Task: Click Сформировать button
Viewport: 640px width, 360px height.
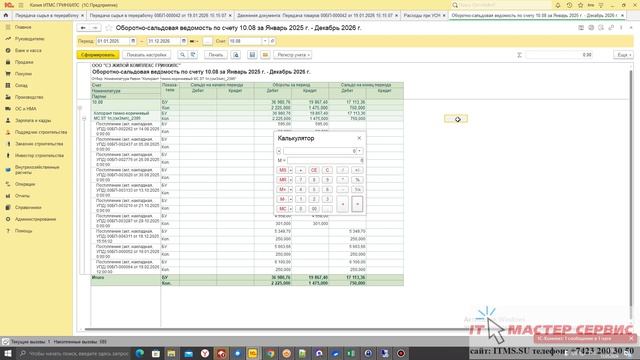Action: click(x=98, y=55)
